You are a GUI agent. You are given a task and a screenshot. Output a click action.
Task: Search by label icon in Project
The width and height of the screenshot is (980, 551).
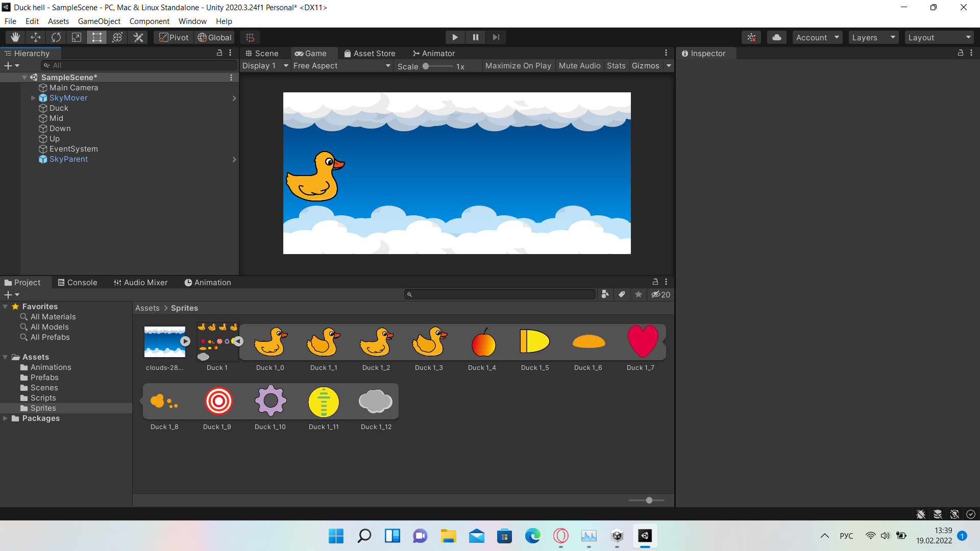pyautogui.click(x=622, y=294)
